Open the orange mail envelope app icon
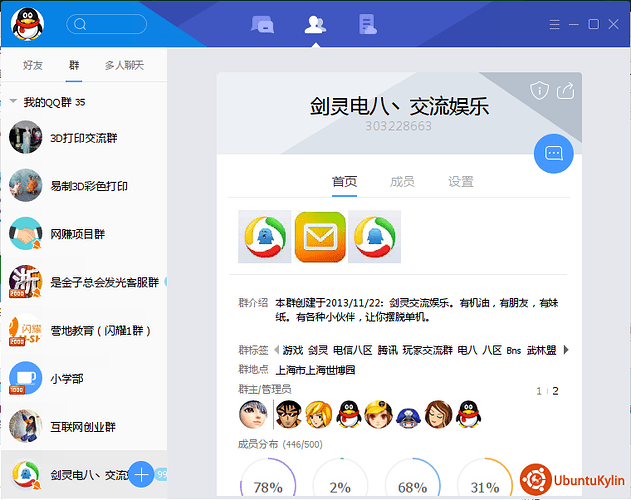 [320, 237]
